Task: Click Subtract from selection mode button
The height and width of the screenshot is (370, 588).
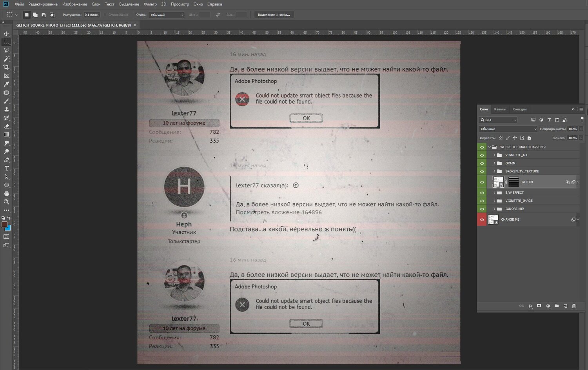Action: pyautogui.click(x=44, y=15)
